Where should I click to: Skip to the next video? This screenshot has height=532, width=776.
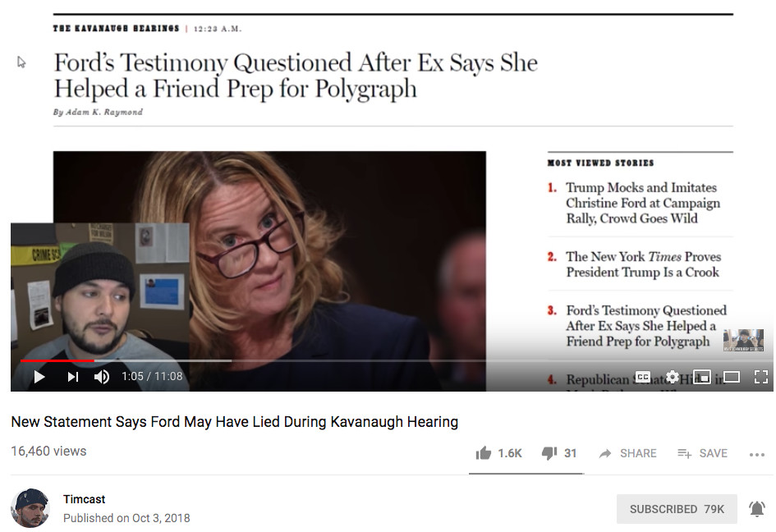point(72,377)
